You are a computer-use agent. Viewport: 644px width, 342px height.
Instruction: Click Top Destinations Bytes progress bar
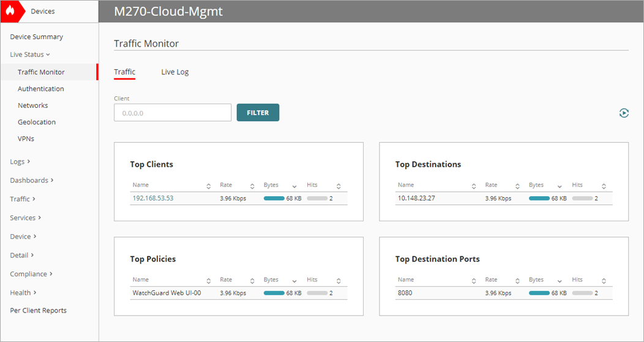539,198
